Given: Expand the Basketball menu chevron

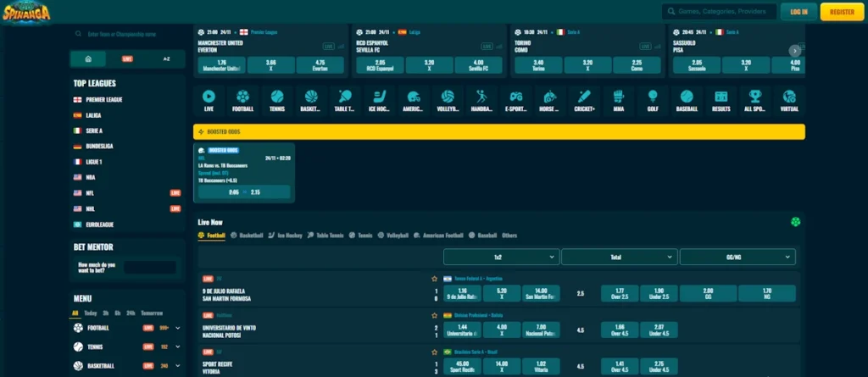Looking at the screenshot, I should (178, 366).
